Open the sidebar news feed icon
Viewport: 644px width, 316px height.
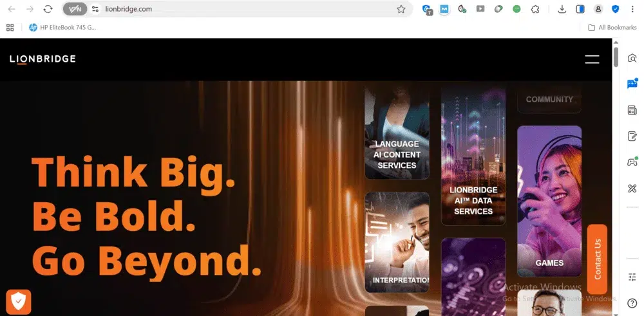[632, 110]
